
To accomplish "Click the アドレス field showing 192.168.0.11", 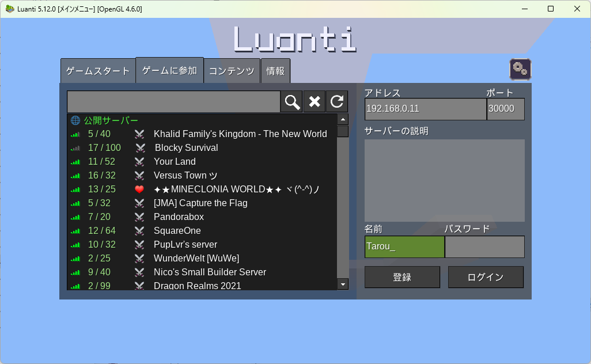I will point(426,109).
